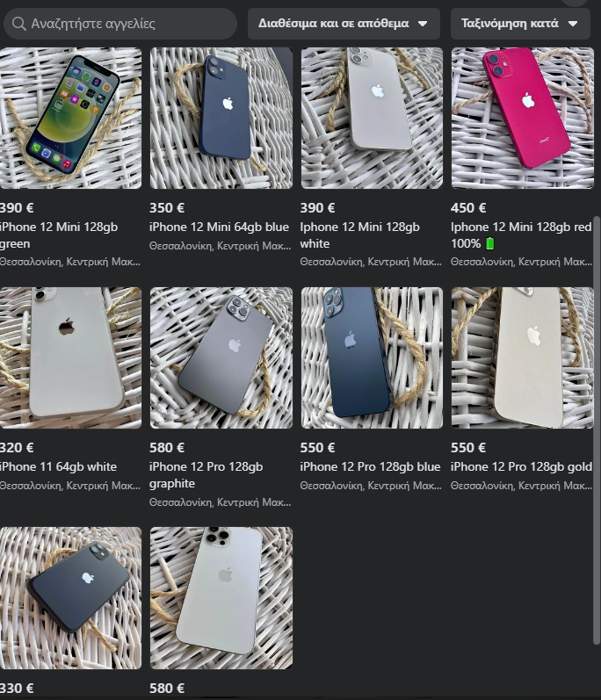The image size is (601, 700).
Task: View the iPhone 12 Pro gold photo
Action: (523, 357)
